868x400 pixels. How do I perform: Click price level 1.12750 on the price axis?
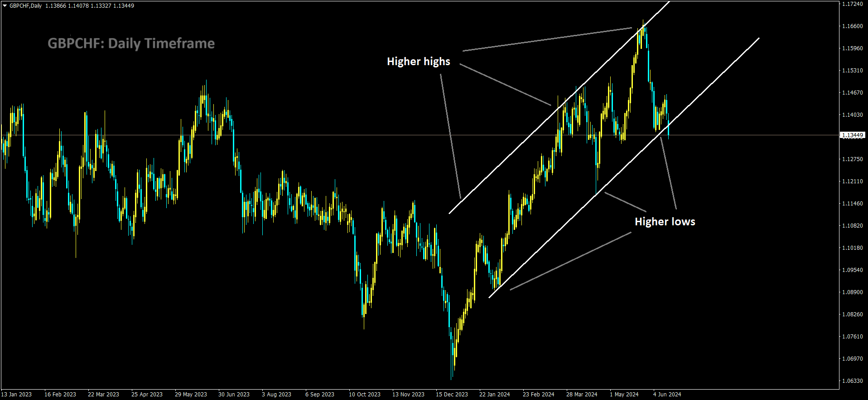coord(852,159)
